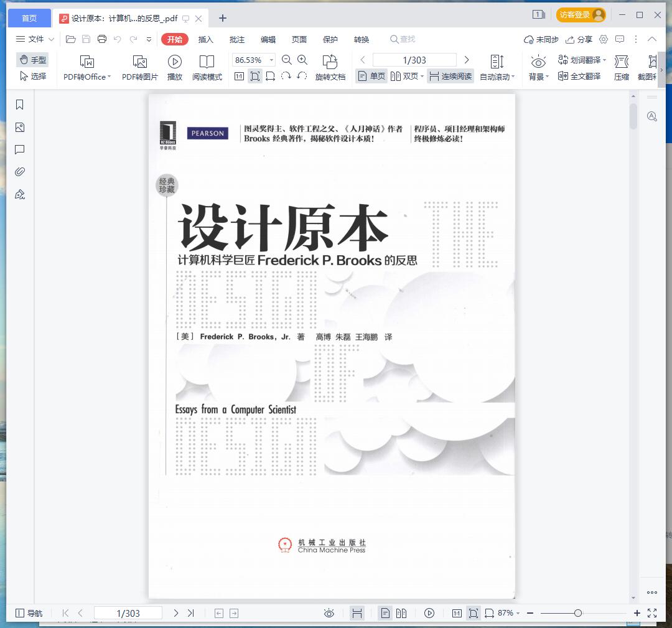The height and width of the screenshot is (628, 672).
Task: Switch to double page view in the status bar
Action: 401,613
